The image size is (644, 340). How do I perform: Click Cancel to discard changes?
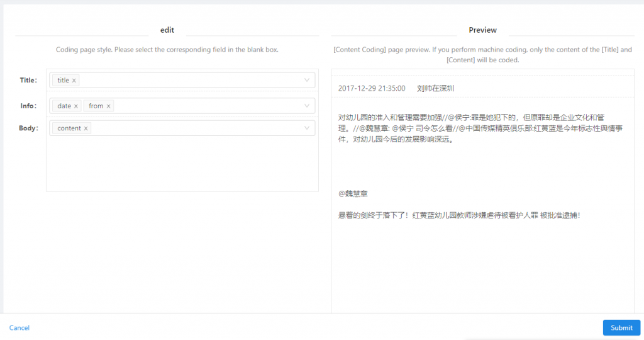tap(19, 327)
